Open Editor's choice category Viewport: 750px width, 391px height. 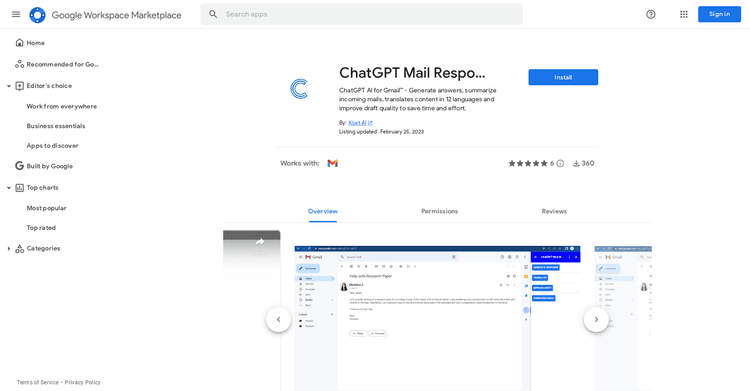(x=49, y=86)
